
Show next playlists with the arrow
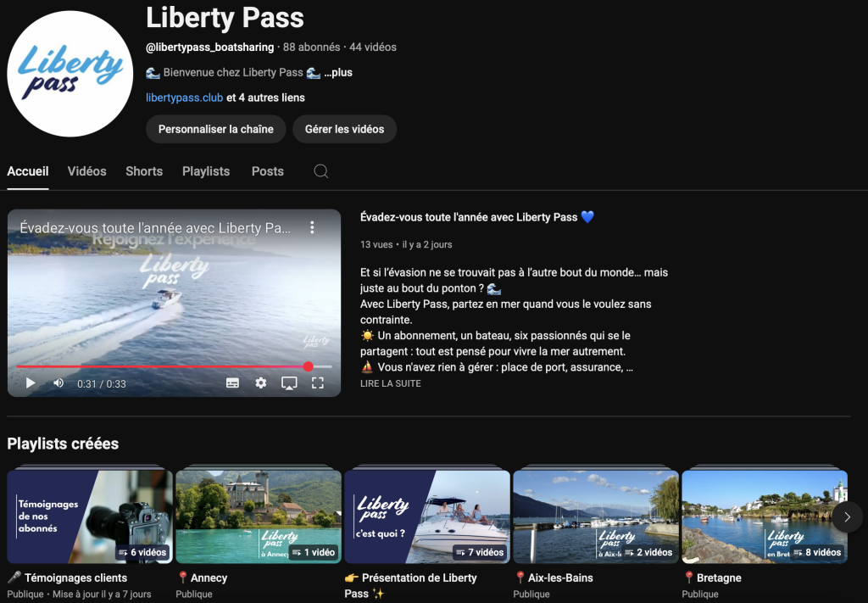(847, 516)
